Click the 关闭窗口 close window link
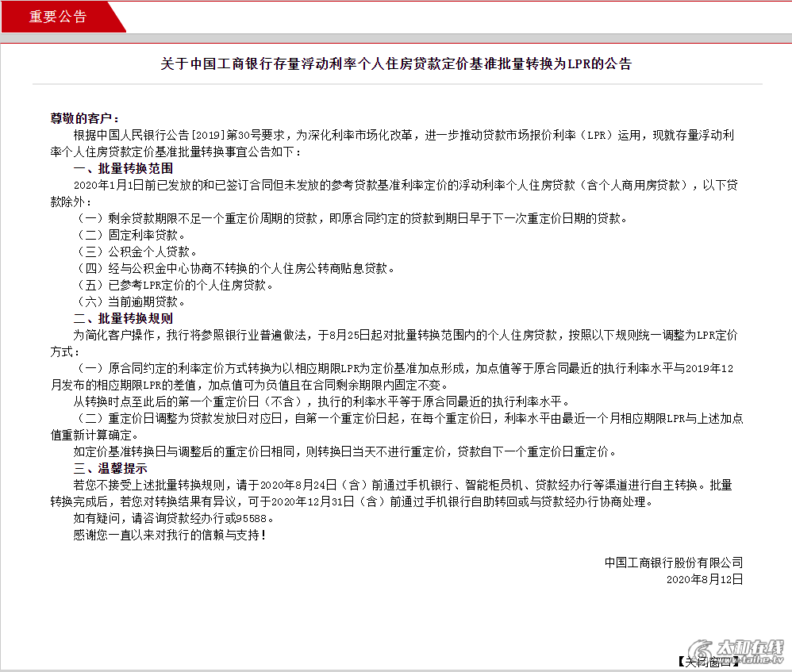792x672 pixels. tap(708, 662)
